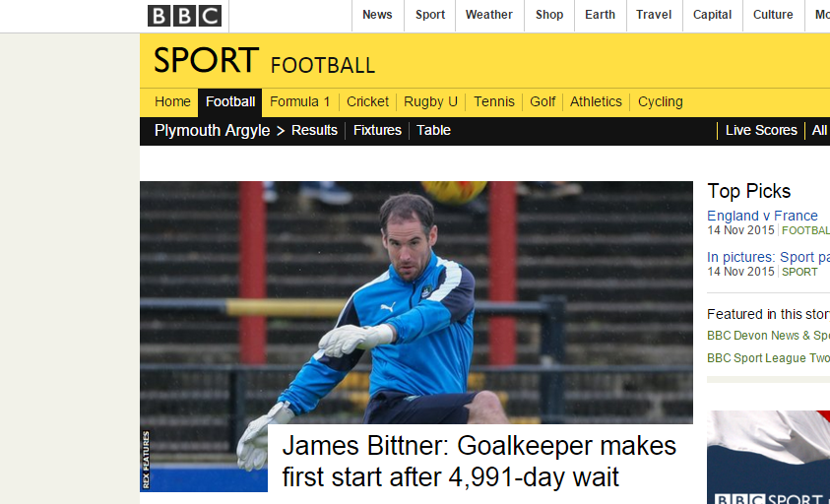Open the News section
Viewport: 830px width, 504px height.
coord(377,15)
